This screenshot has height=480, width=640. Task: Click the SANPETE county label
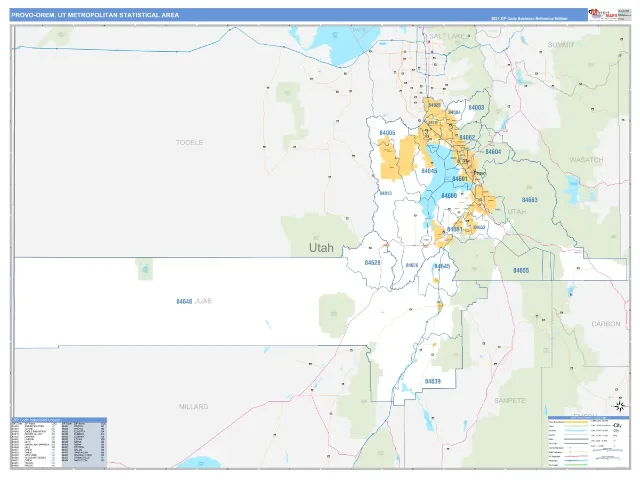[510, 400]
